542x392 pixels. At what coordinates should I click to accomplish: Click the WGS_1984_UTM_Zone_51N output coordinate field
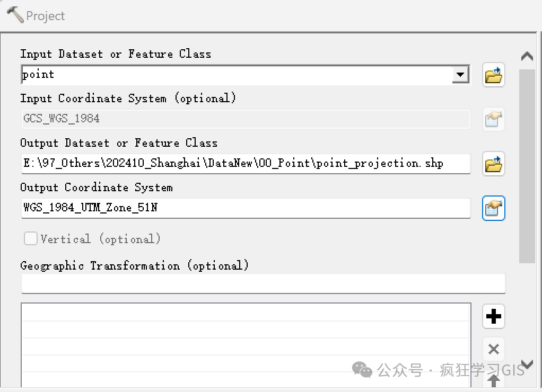246,208
